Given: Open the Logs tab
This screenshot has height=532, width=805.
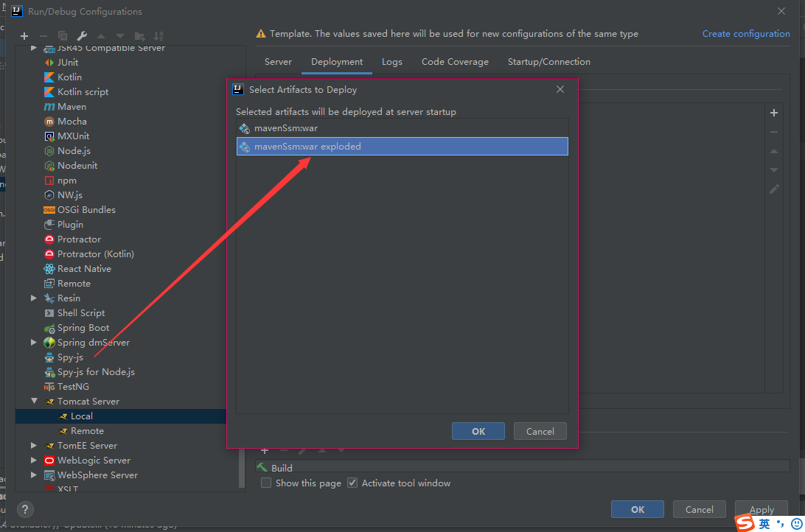Looking at the screenshot, I should [x=391, y=62].
